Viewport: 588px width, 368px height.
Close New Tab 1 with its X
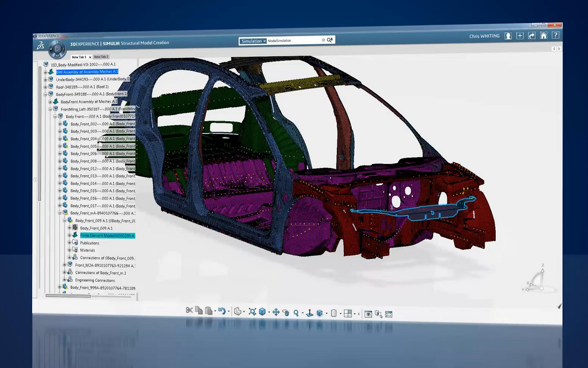tap(90, 57)
